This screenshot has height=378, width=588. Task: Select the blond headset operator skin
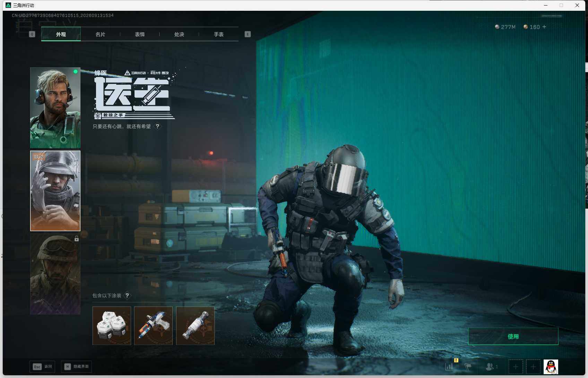tap(55, 108)
